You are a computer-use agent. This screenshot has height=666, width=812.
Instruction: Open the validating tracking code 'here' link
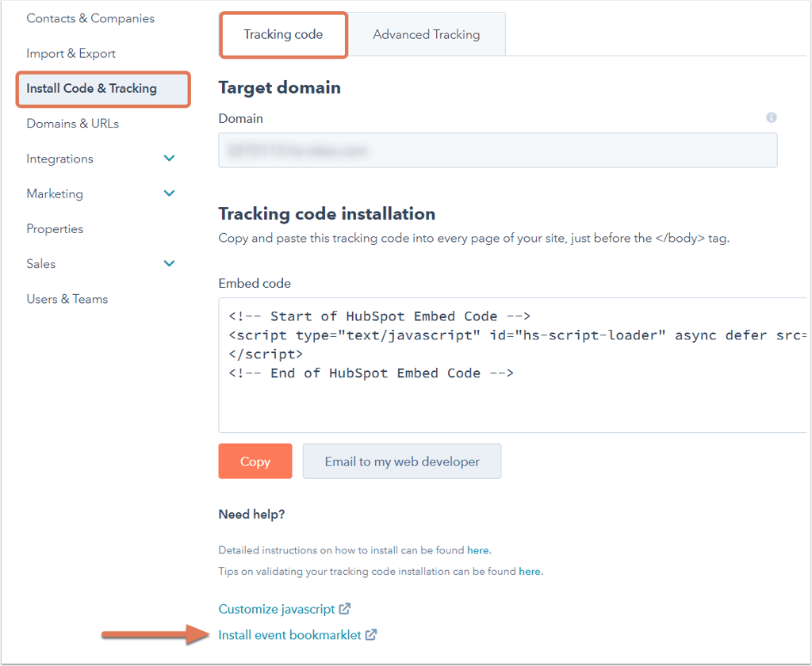pyautogui.click(x=530, y=571)
